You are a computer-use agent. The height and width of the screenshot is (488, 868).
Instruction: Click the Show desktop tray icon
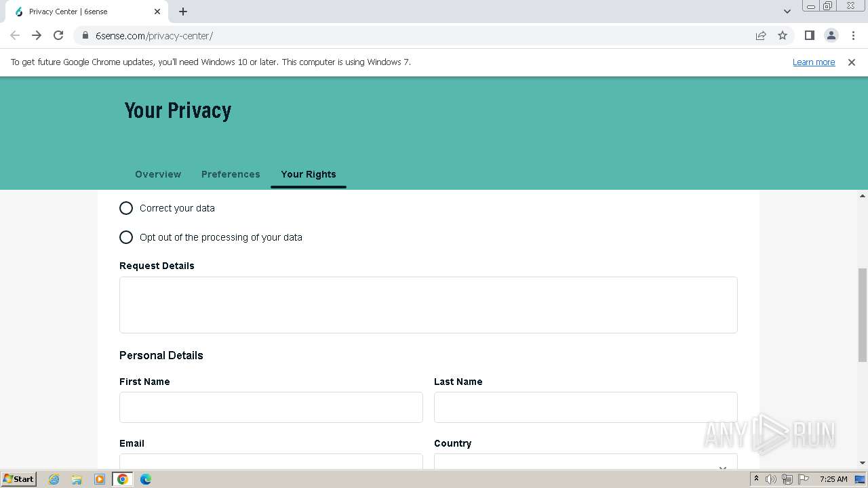861,479
